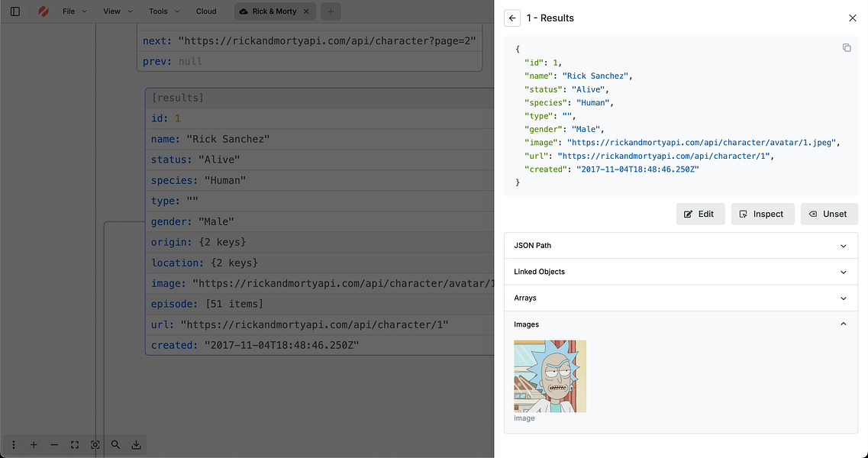
Task: Add a new tab with plus button
Action: click(x=331, y=11)
